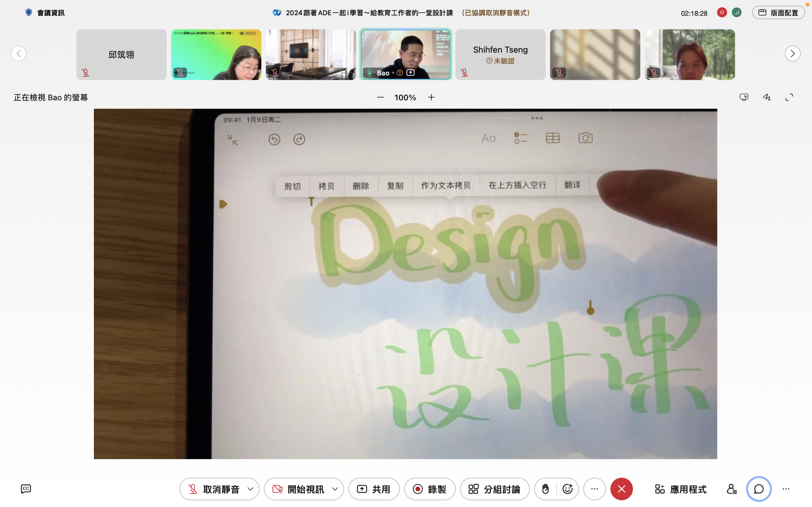Click the 共用 share button
Screen dimensions: 812x507
pyautogui.click(x=374, y=489)
